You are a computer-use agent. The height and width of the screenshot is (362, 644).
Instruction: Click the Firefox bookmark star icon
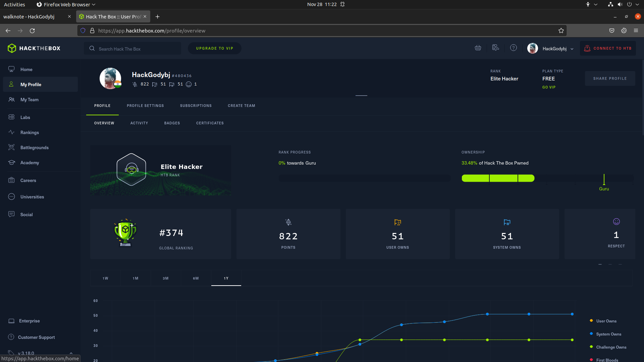pyautogui.click(x=561, y=31)
